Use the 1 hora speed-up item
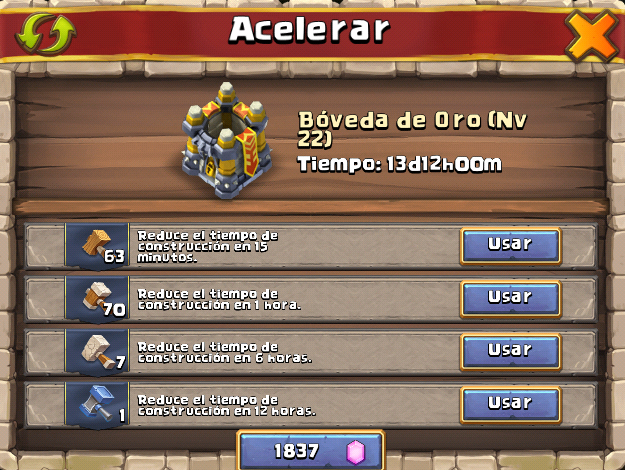Viewport: 625px width, 470px height. (x=511, y=299)
